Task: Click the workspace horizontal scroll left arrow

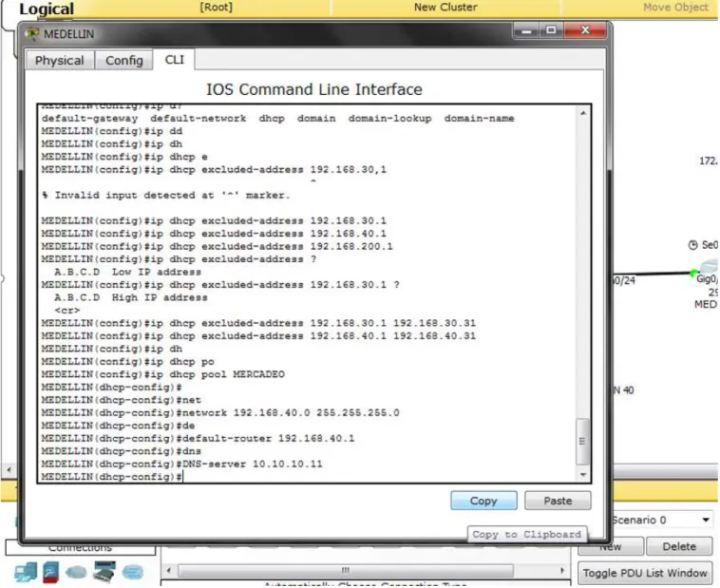Action: tap(9, 469)
